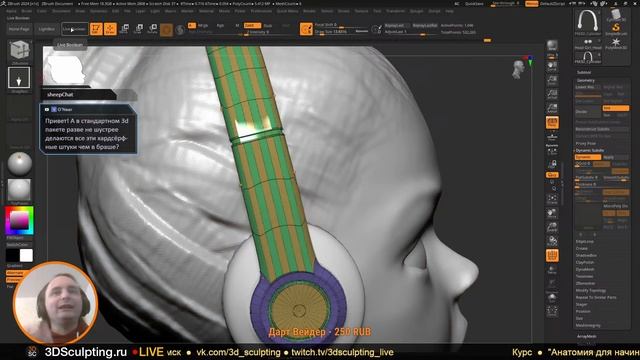Screen dimensions: 640x360
Task: Toggle Edit mode button
Action: click(x=96, y=29)
